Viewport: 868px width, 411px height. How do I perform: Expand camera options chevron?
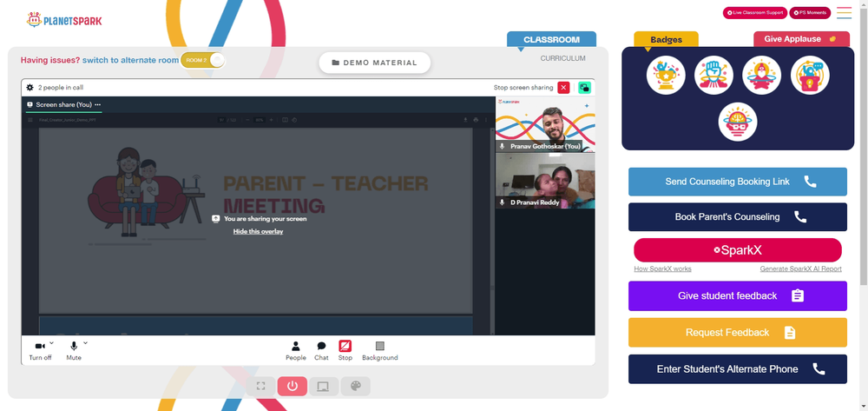point(51,343)
